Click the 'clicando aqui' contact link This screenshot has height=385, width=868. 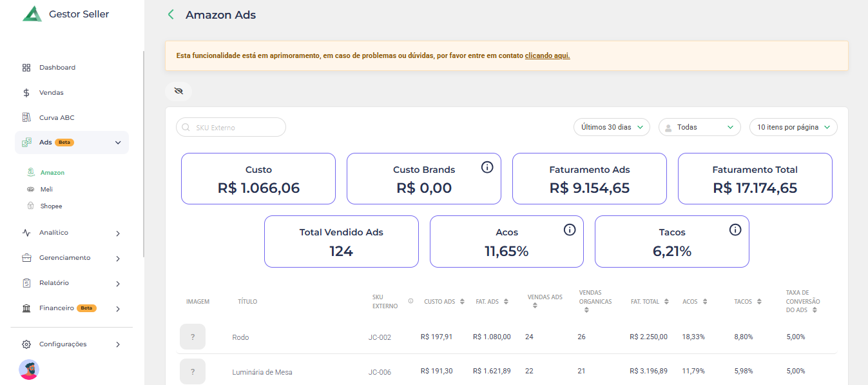tap(547, 56)
